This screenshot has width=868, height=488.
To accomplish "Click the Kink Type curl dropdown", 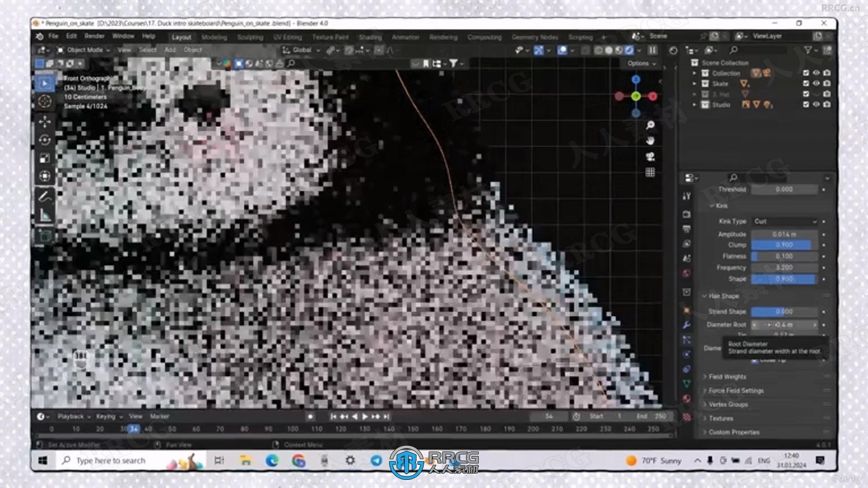I will pos(784,221).
